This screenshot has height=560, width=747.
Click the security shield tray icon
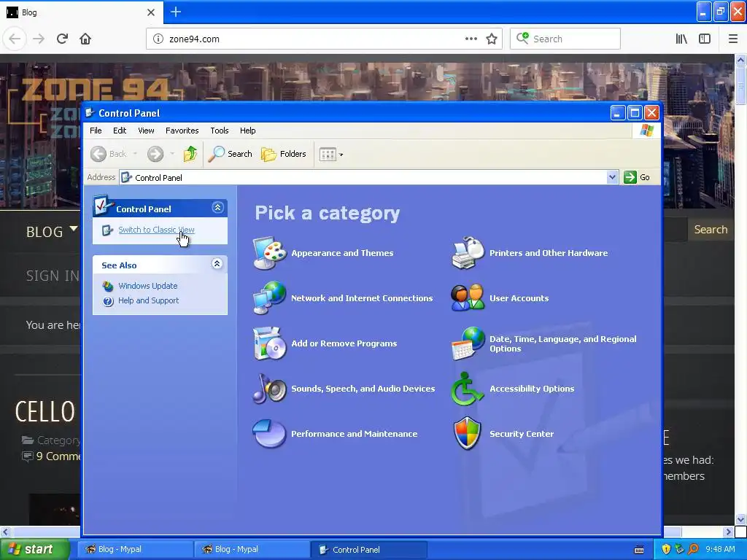666,549
